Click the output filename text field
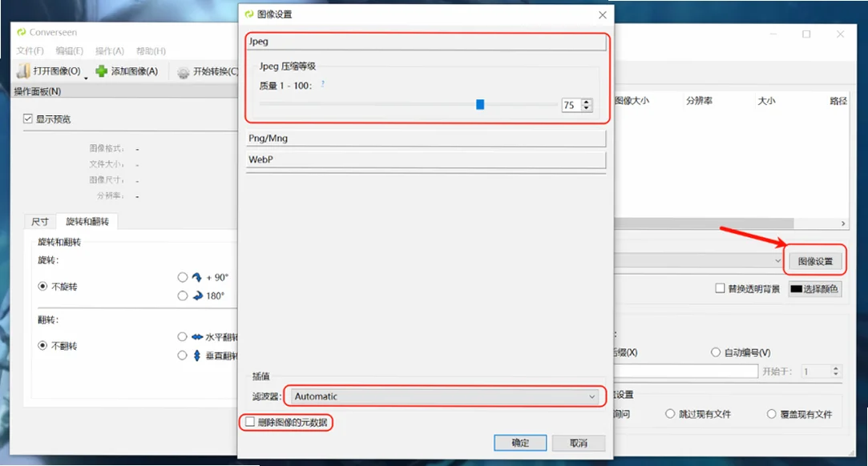Viewport: 868px width, 466px height. (x=686, y=372)
